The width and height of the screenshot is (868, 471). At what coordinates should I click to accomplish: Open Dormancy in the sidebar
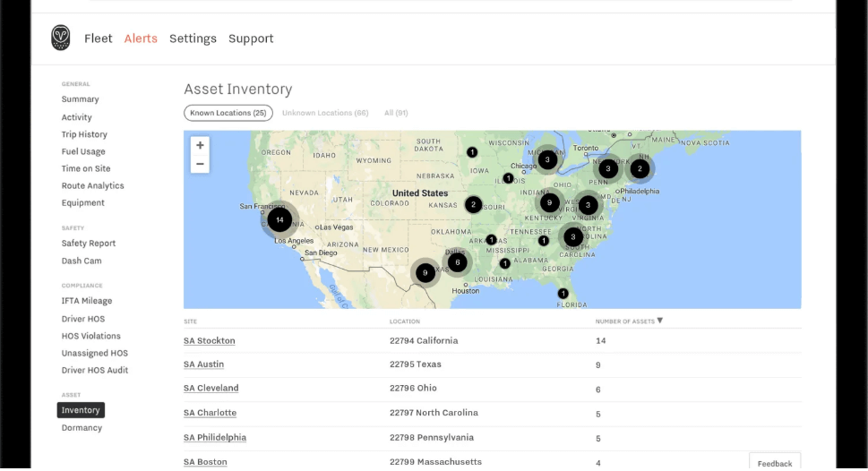pyautogui.click(x=82, y=428)
